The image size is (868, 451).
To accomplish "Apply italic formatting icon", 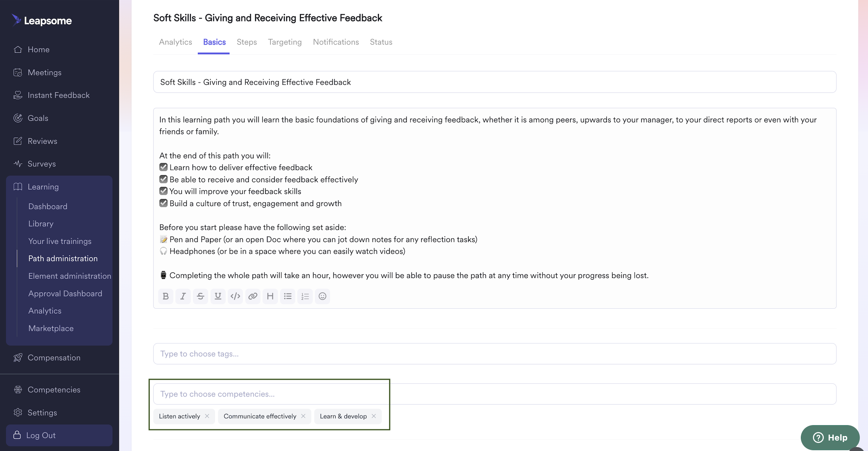I will (183, 296).
